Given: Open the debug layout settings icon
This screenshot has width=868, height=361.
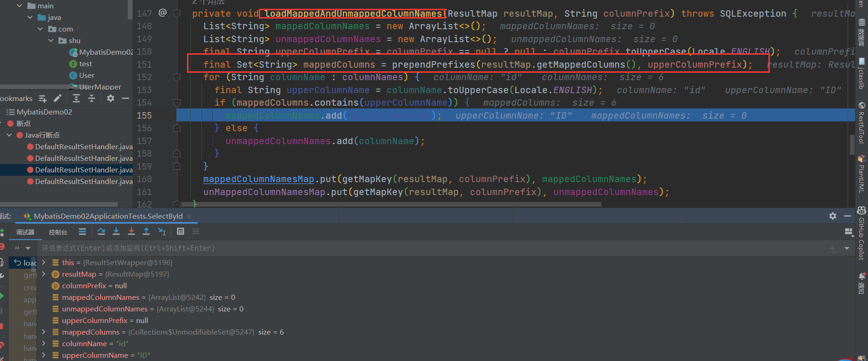Looking at the screenshot, I should (849, 232).
